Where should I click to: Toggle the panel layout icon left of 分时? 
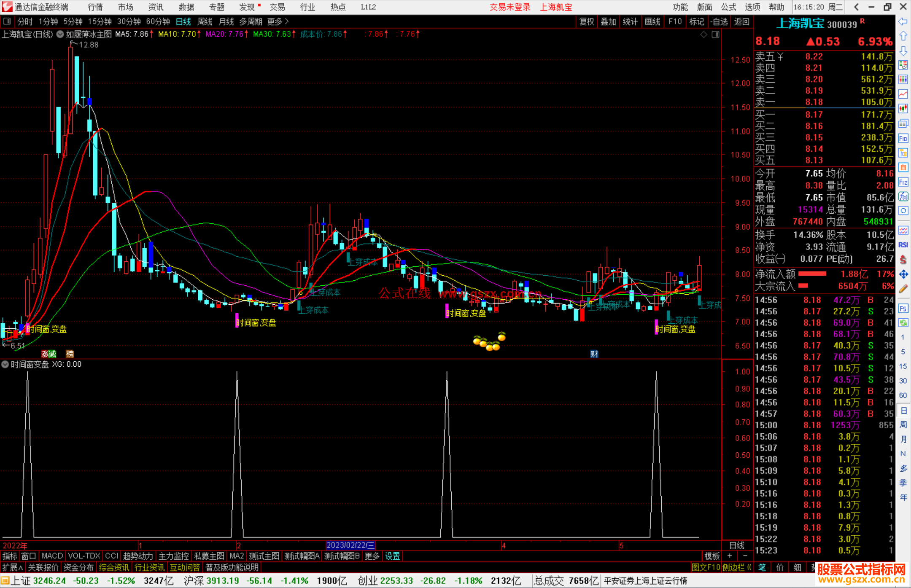point(7,21)
